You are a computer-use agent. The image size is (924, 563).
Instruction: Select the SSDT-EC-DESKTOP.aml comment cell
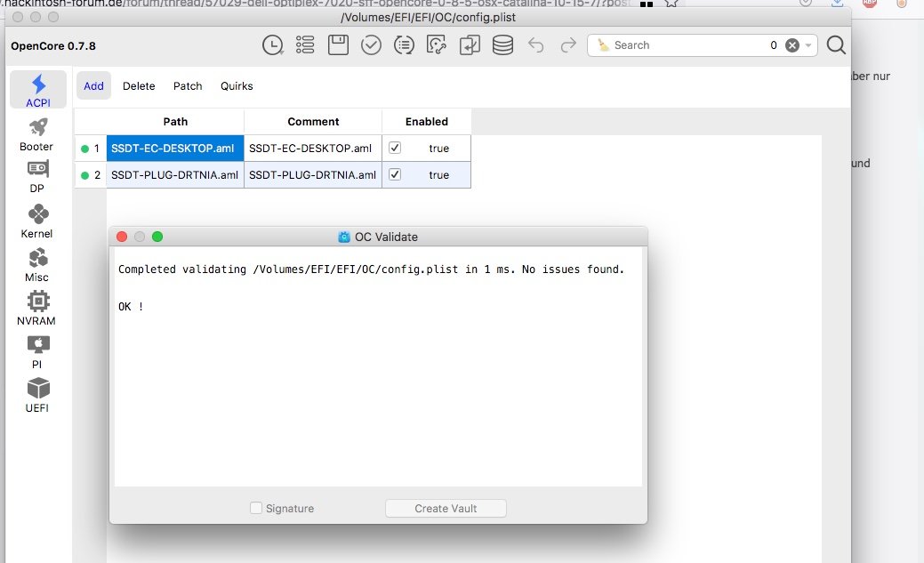point(313,148)
